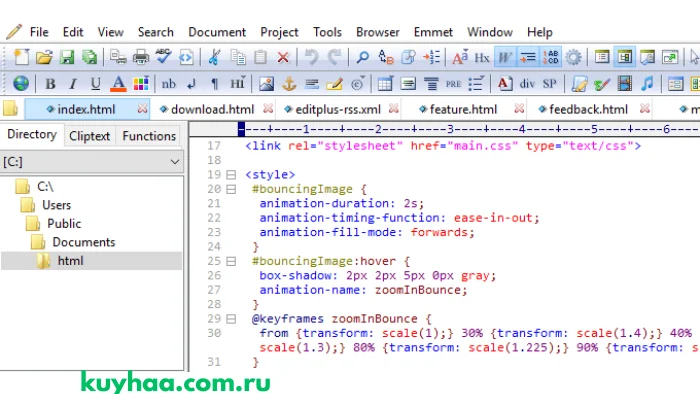Collapse @keyframes block at line 29
This screenshot has height=394, width=700.
[x=231, y=319]
